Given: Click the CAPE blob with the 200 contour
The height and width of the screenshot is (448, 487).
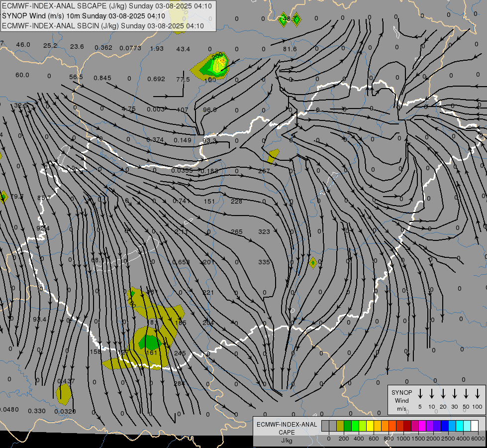Looking at the screenshot, I should (211, 66).
